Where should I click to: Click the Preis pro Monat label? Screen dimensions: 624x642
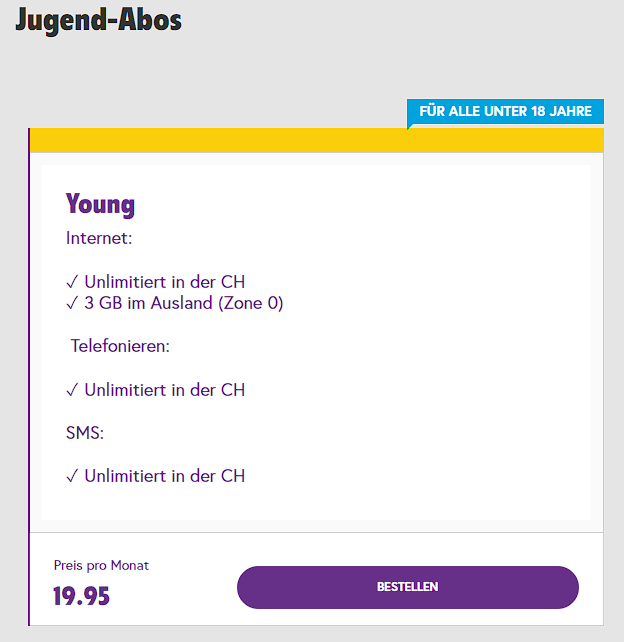(x=101, y=566)
